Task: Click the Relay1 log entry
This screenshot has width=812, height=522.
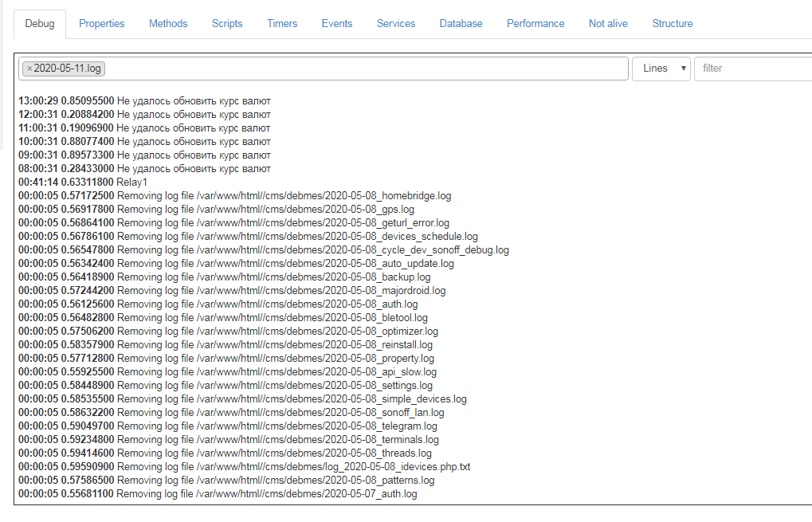Action: pyautogui.click(x=83, y=183)
